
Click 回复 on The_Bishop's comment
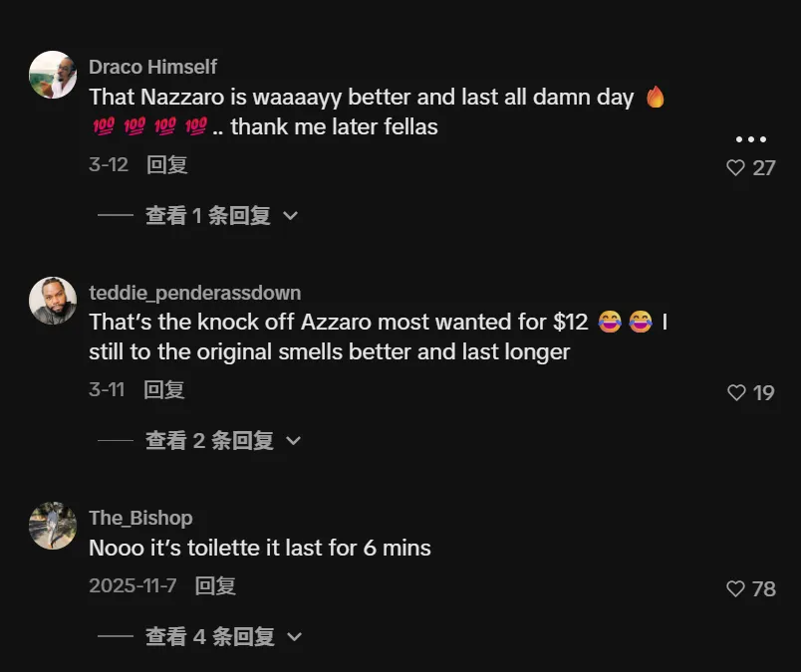(216, 586)
